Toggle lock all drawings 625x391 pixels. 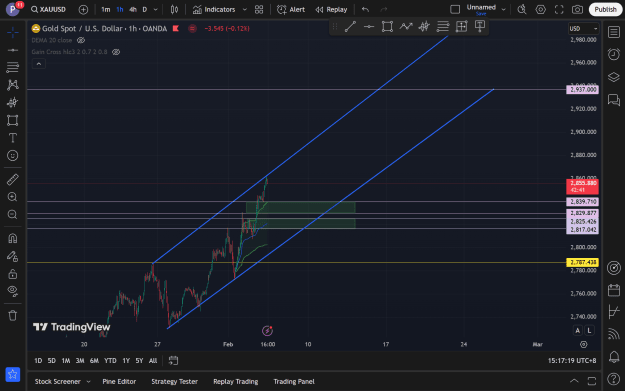click(12, 274)
